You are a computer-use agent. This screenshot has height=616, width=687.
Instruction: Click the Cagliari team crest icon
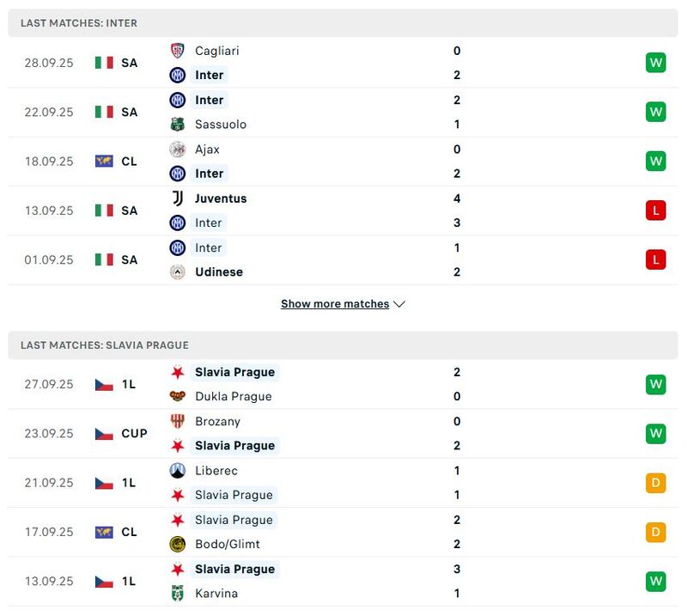coord(178,51)
